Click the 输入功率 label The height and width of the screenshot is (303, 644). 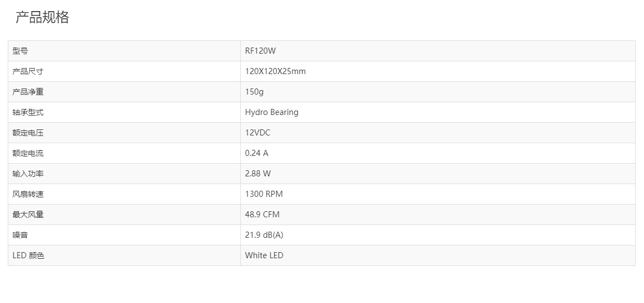point(28,174)
